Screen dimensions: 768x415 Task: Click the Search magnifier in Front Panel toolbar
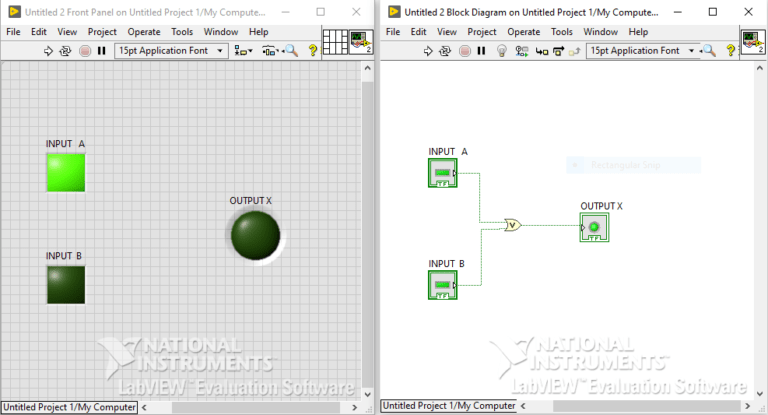(x=291, y=50)
